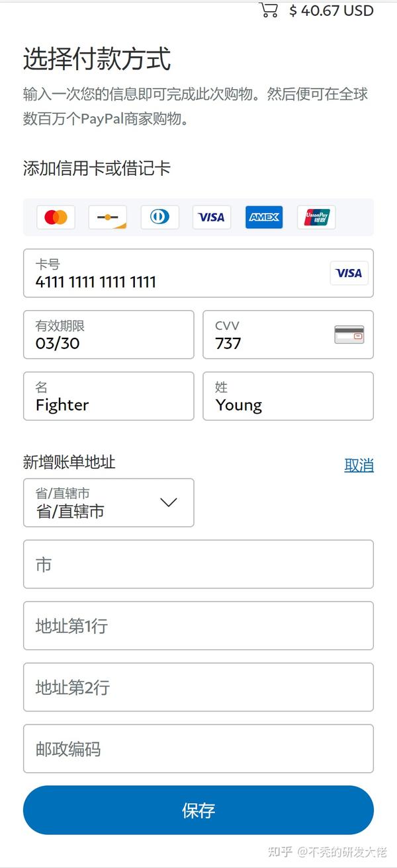This screenshot has height=868, width=397.
Task: Click the 市 city input field
Action: pos(198,564)
